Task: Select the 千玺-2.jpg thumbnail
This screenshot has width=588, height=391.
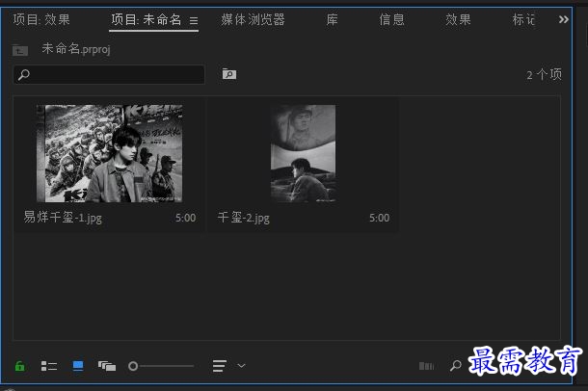Action: coord(303,153)
